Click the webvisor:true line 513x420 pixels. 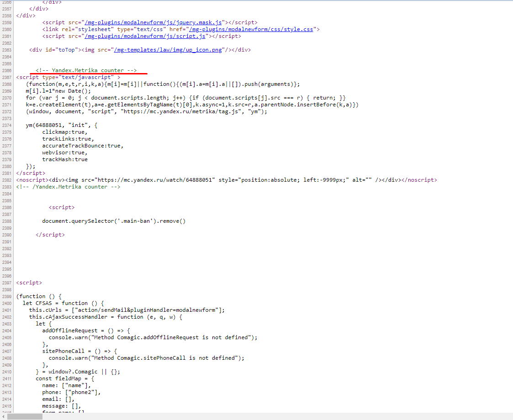(x=65, y=152)
